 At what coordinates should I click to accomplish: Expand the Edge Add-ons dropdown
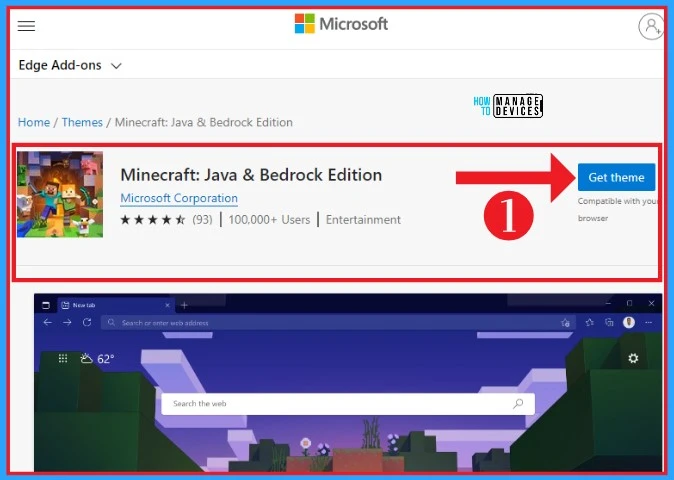(70, 66)
